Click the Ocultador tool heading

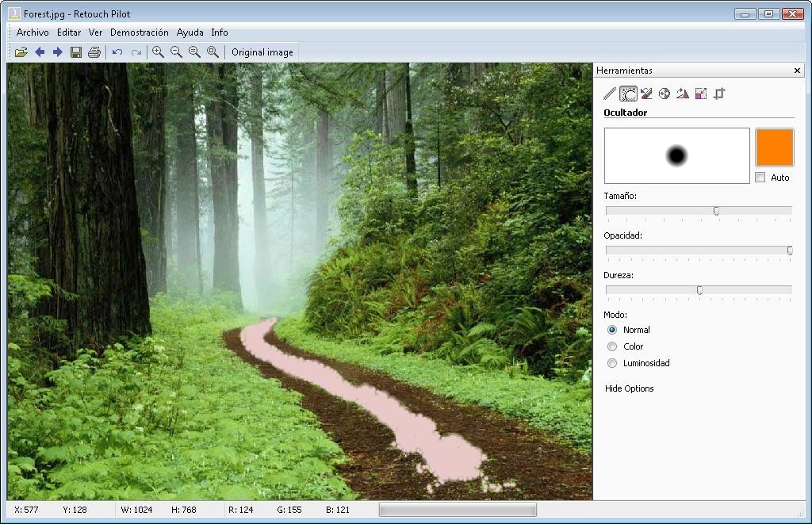pyautogui.click(x=625, y=113)
